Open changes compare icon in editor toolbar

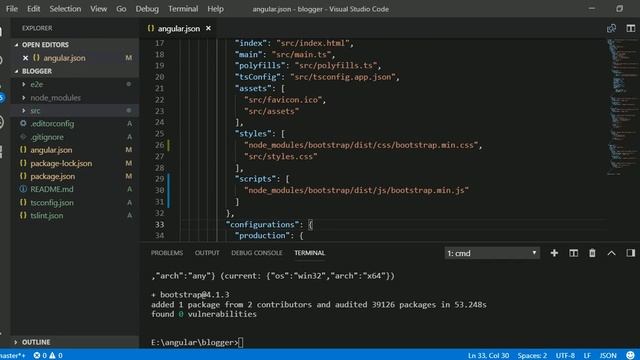[611, 28]
